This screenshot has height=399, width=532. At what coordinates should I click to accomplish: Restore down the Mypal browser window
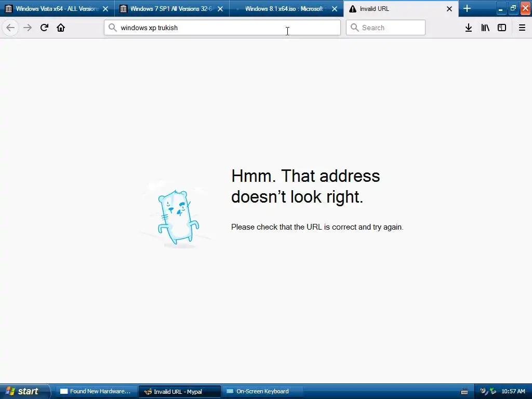click(x=513, y=9)
